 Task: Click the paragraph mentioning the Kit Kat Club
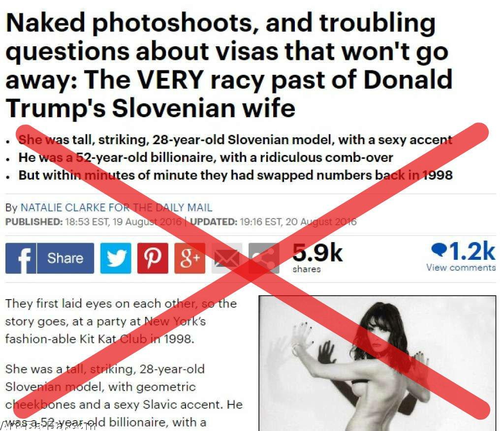(121, 321)
